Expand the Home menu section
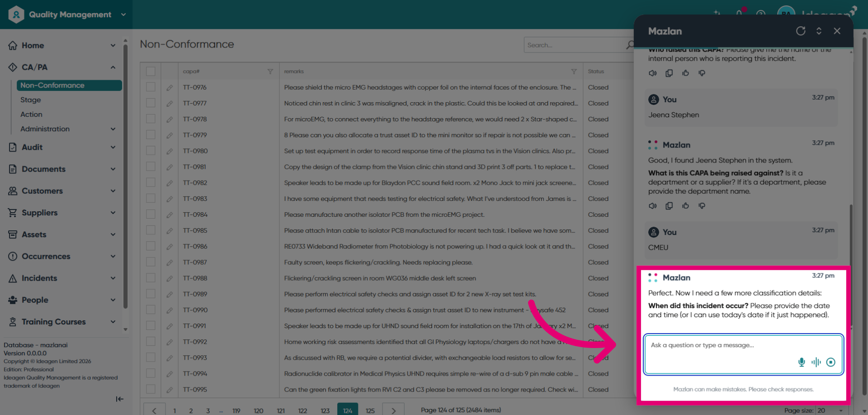 click(x=113, y=45)
